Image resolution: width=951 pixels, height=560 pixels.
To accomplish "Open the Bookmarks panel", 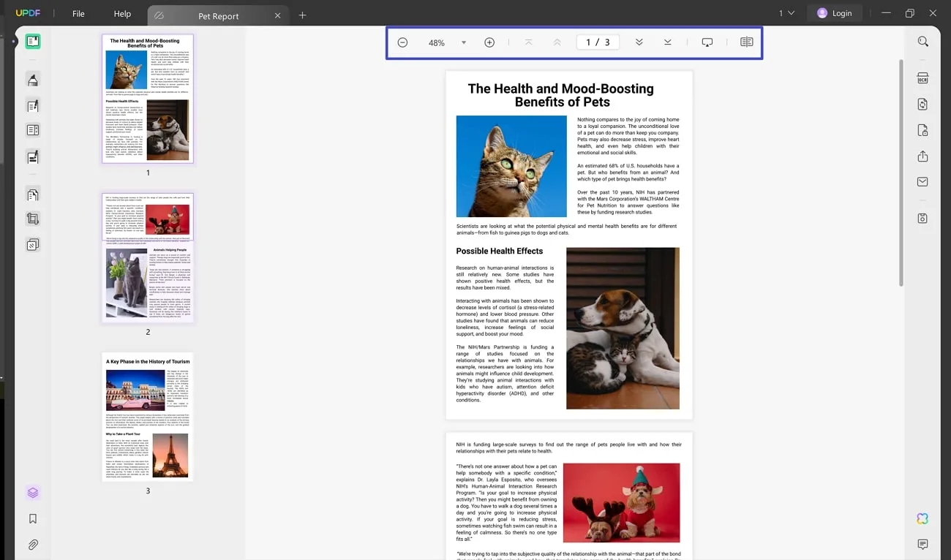I will pos(33,519).
